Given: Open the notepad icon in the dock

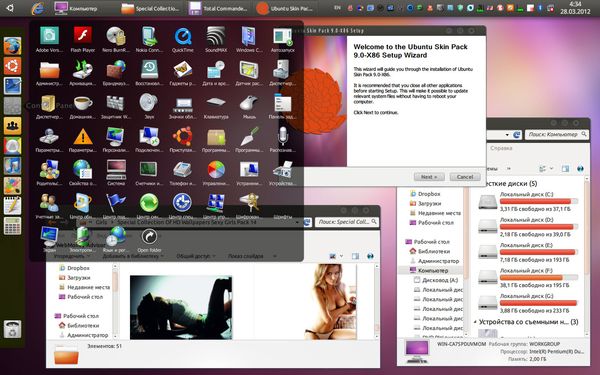Looking at the screenshot, I should (x=12, y=206).
